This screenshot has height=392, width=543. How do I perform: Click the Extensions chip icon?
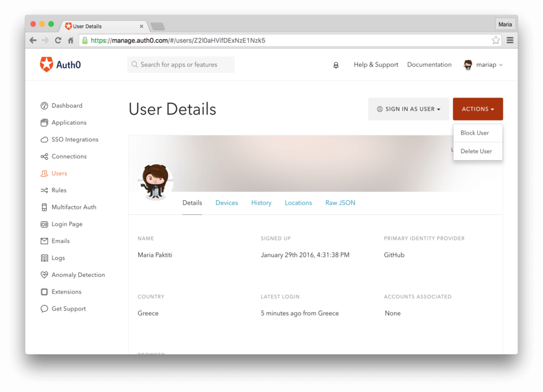click(44, 292)
